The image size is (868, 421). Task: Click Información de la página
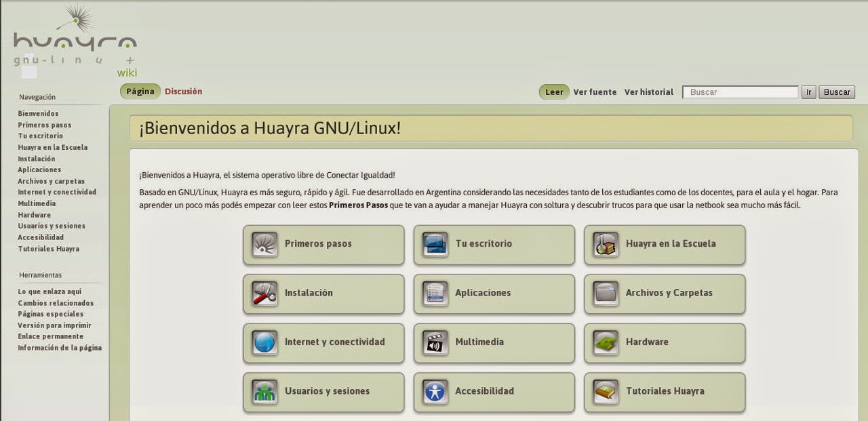point(60,348)
